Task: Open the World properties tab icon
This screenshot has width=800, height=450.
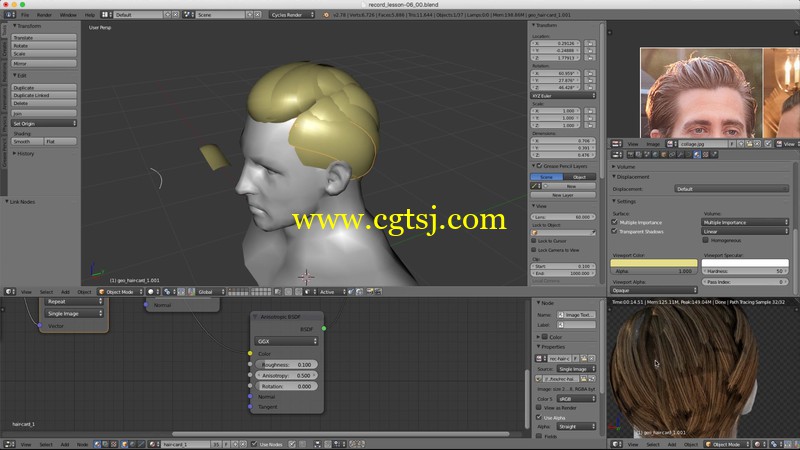Action: 655,155
